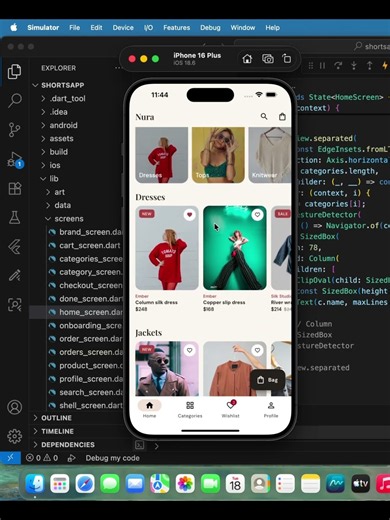Viewport: 390px width, 520px height.
Task: Open the Extensions view
Action: click(14, 188)
